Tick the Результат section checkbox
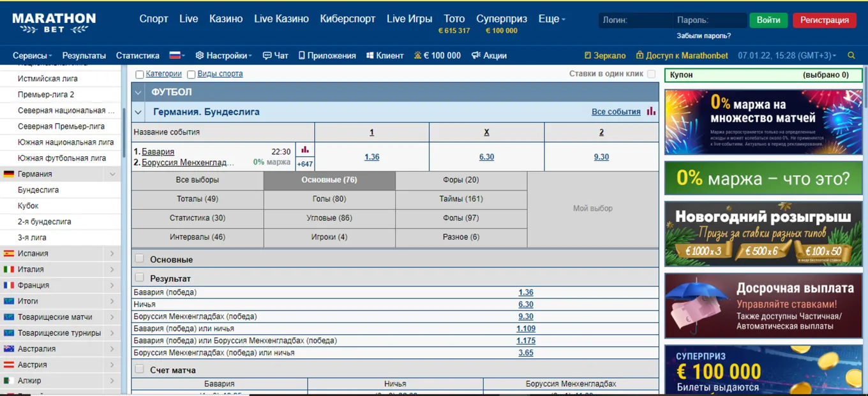The width and height of the screenshot is (868, 396). pyautogui.click(x=139, y=277)
